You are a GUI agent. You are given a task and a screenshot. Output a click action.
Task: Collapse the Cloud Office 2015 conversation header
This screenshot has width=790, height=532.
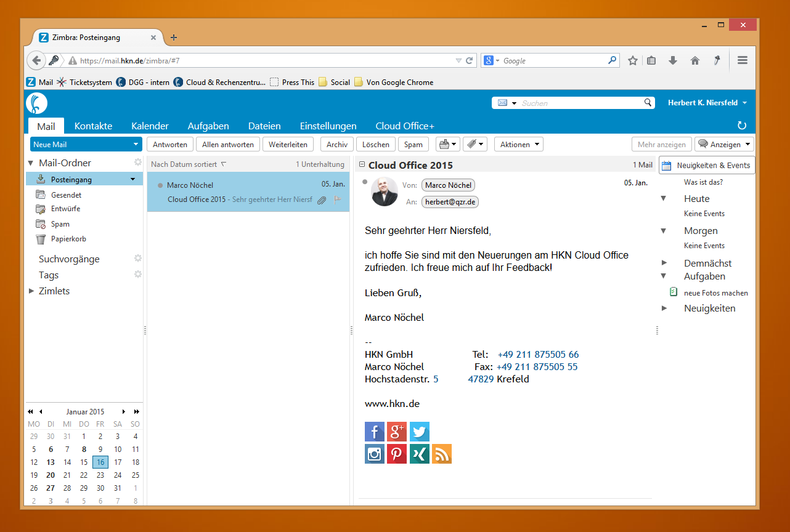(x=362, y=164)
